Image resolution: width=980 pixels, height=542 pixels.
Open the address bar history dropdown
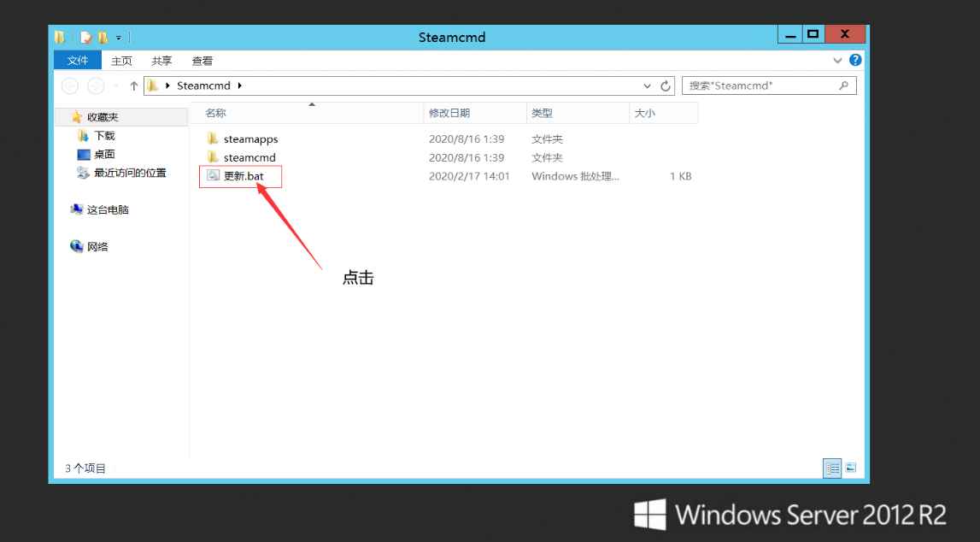(647, 85)
